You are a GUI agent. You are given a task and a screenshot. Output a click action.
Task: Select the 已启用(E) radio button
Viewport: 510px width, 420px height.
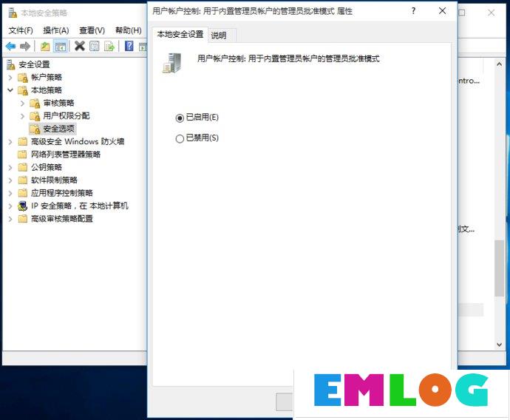pyautogui.click(x=180, y=118)
